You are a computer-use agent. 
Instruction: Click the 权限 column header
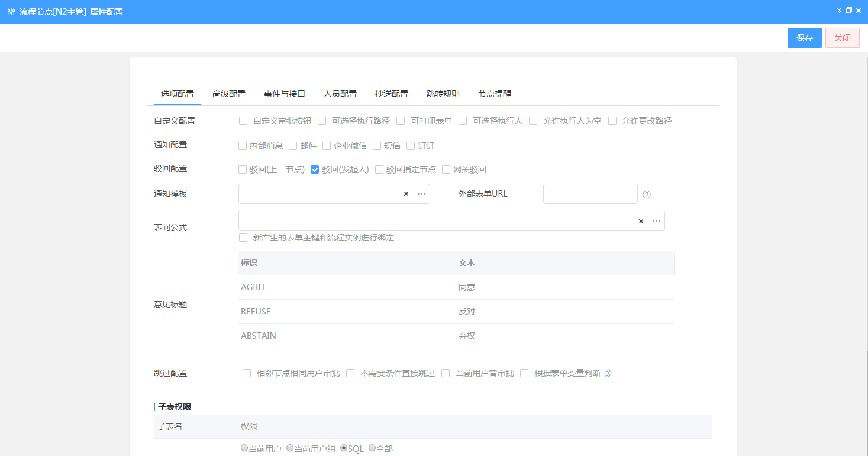pyautogui.click(x=475, y=426)
